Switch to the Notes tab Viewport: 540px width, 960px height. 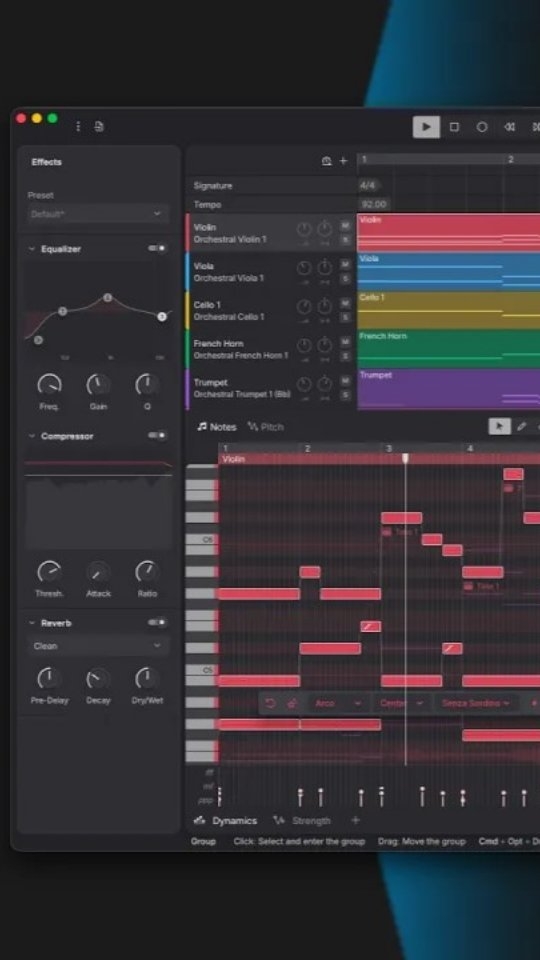click(217, 427)
